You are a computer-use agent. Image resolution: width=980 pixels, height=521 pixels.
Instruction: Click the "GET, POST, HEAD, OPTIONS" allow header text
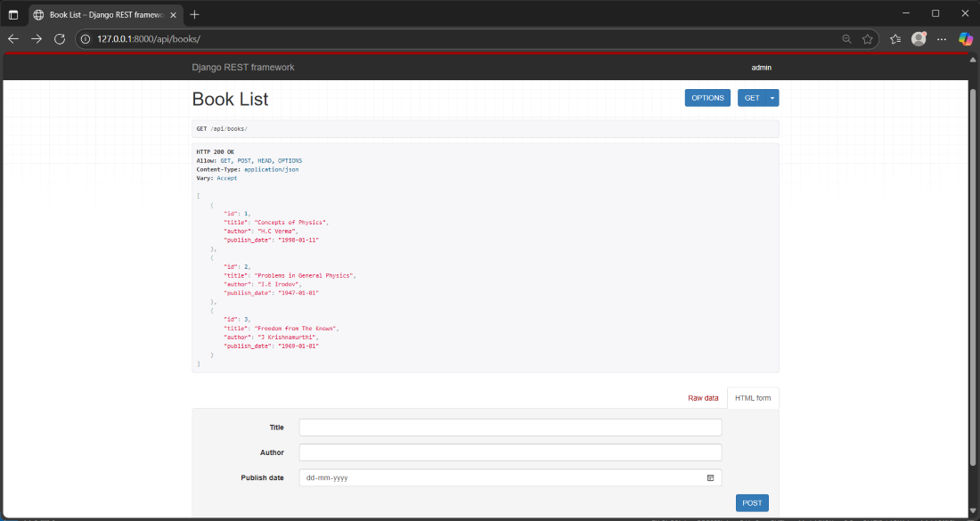click(x=261, y=160)
